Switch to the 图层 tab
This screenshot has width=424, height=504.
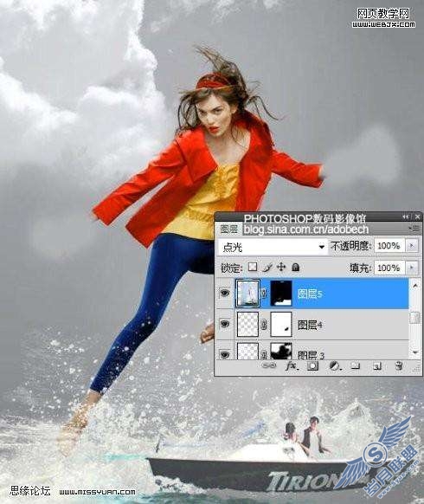coord(229,229)
